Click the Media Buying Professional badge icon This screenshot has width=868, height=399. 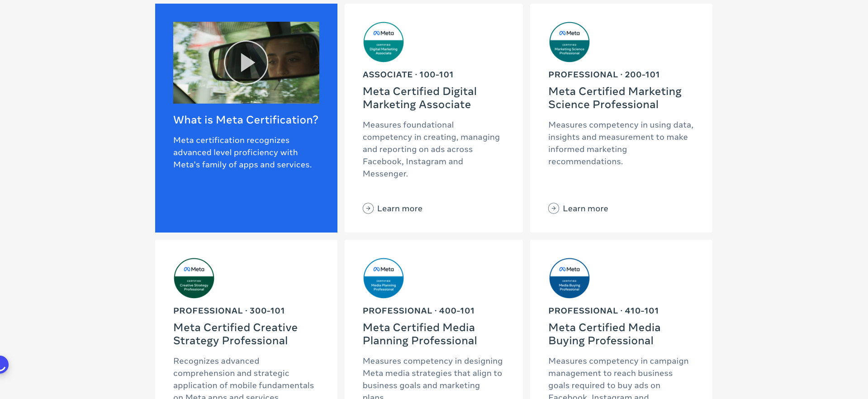[569, 278]
